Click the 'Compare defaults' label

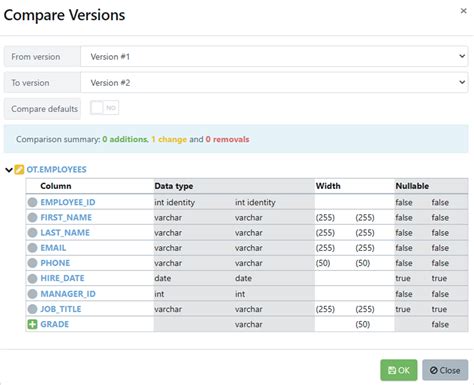pyautogui.click(x=44, y=109)
